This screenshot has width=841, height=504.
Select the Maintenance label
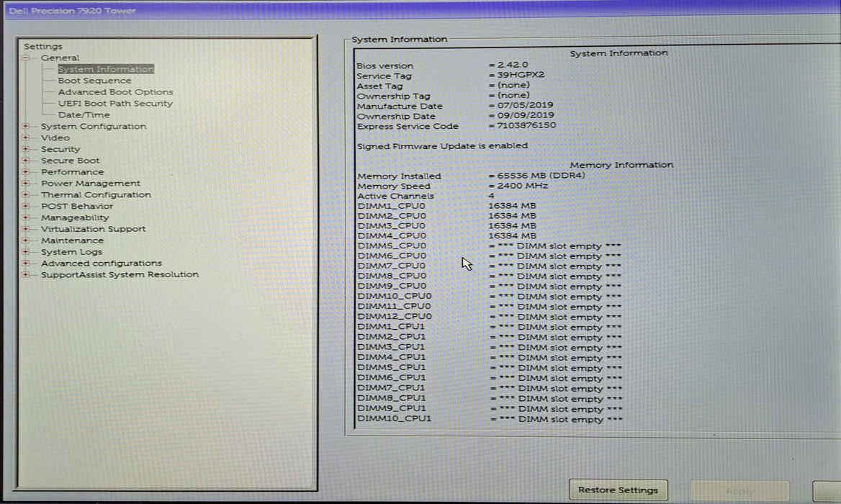click(73, 240)
